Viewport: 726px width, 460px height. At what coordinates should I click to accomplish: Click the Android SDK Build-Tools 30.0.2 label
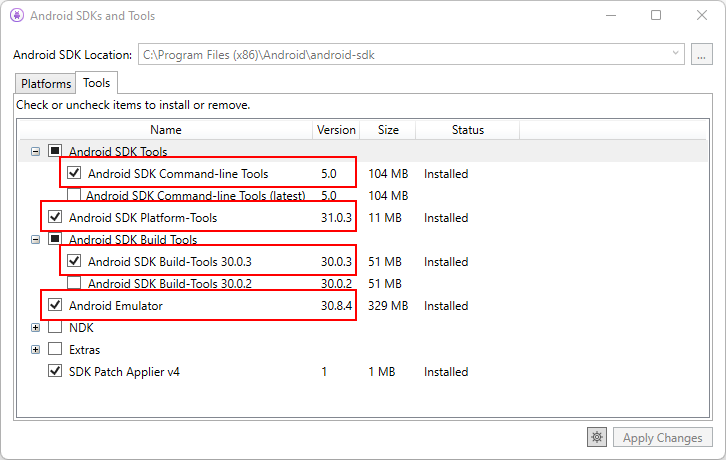[x=170, y=284]
